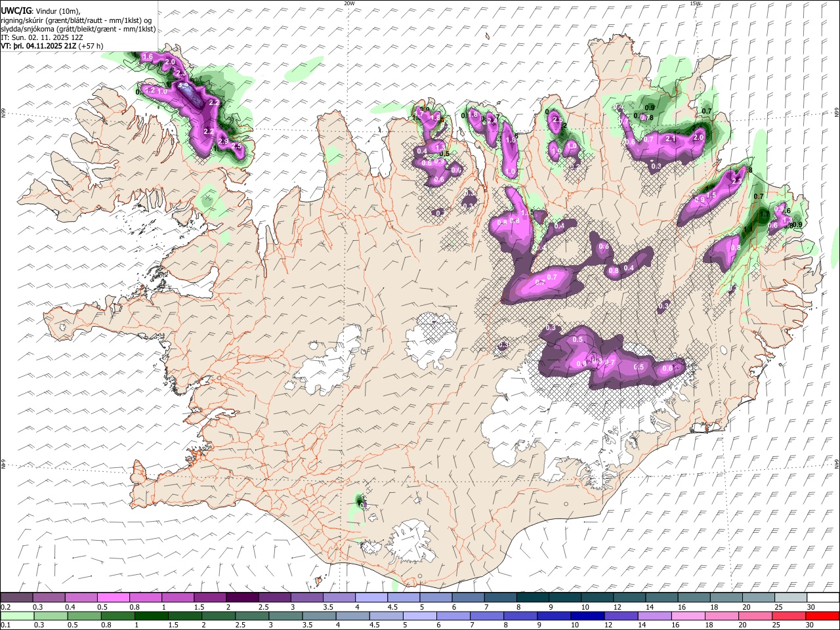
Task: Click the bright pink upper swatch starting at 0.5
Action: pos(114,597)
